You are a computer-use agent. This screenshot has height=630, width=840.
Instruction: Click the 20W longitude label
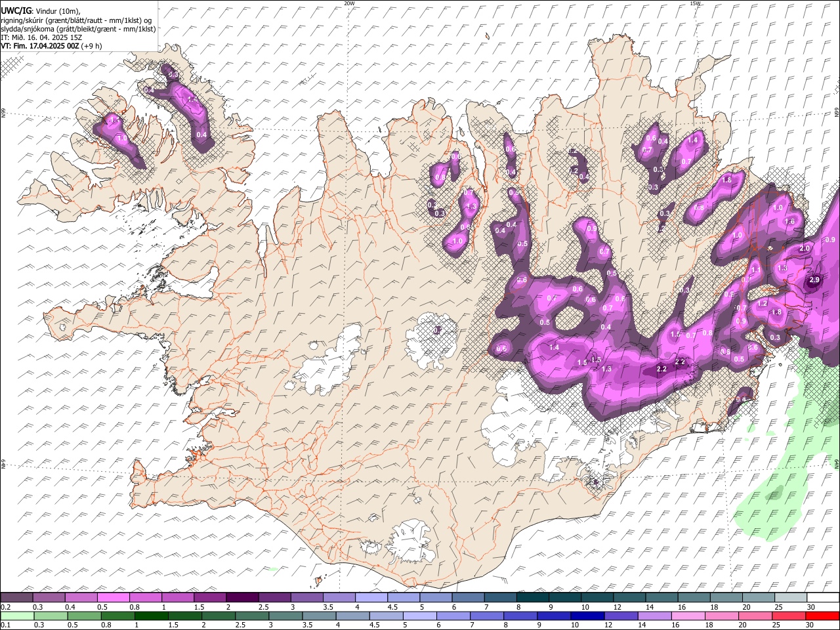[x=349, y=3]
